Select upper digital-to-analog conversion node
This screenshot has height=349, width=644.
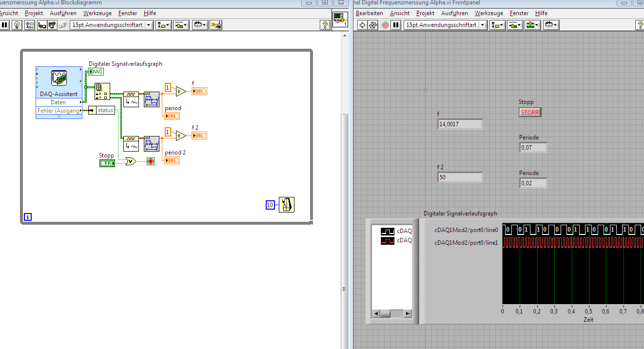coord(131,99)
